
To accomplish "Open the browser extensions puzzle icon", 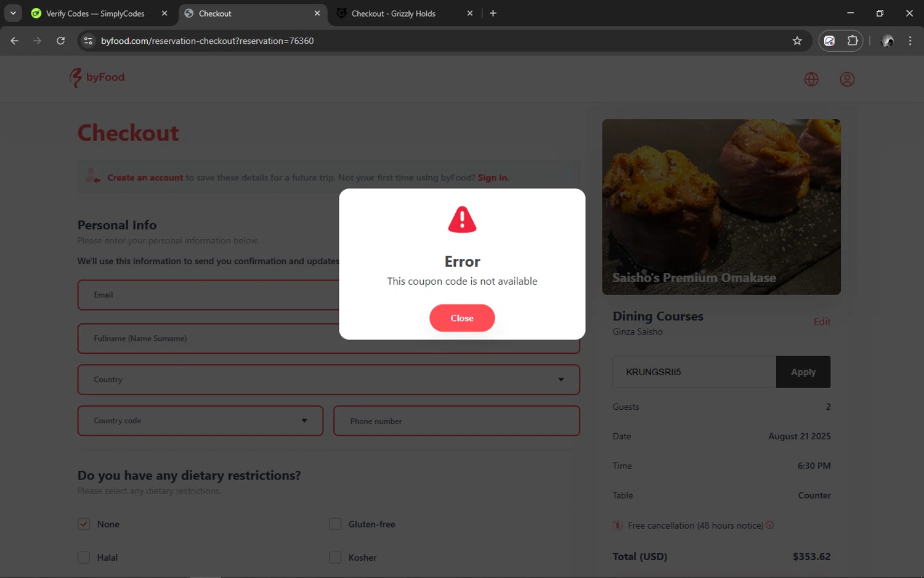I will 853,41.
